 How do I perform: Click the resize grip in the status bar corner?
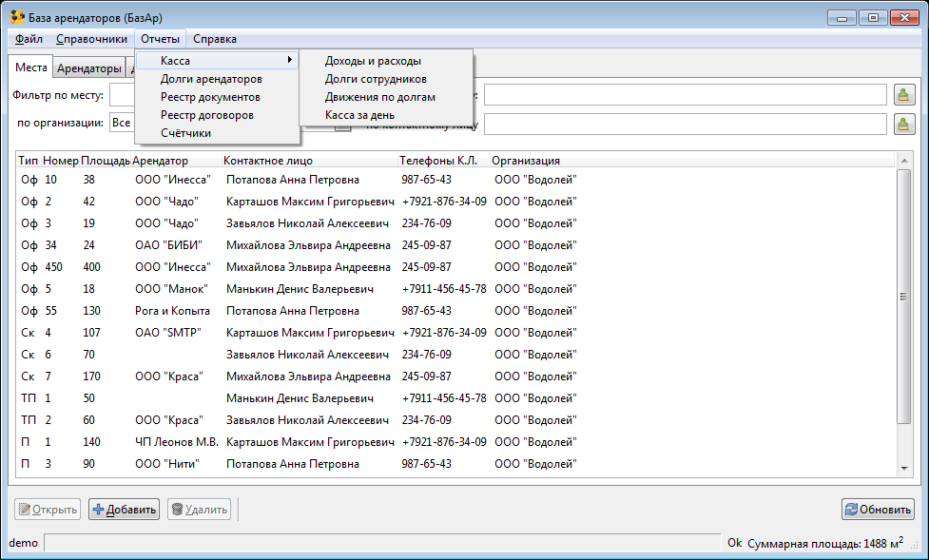913,544
